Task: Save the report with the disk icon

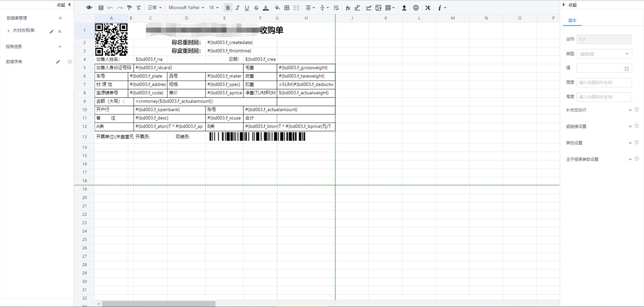Action: point(101,8)
